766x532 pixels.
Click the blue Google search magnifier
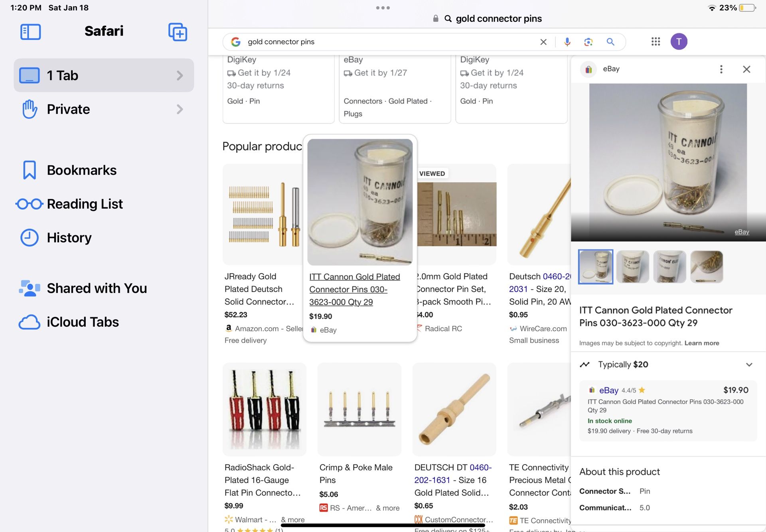pyautogui.click(x=610, y=42)
